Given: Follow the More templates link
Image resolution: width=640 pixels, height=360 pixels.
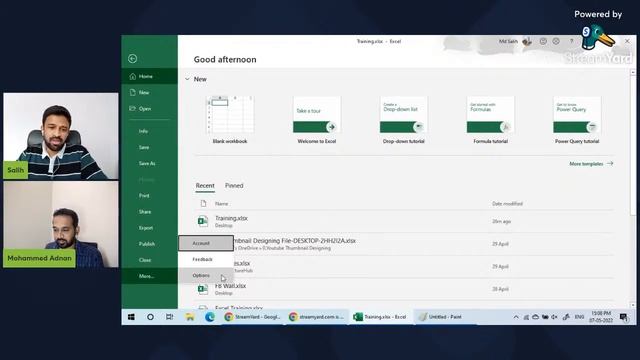Looking at the screenshot, I should click(x=591, y=164).
